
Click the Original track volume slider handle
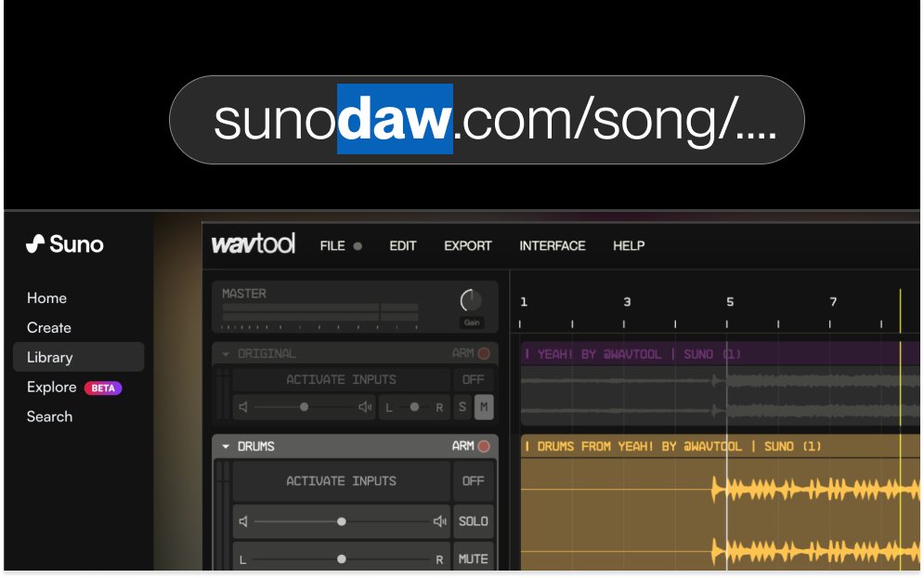tap(304, 407)
